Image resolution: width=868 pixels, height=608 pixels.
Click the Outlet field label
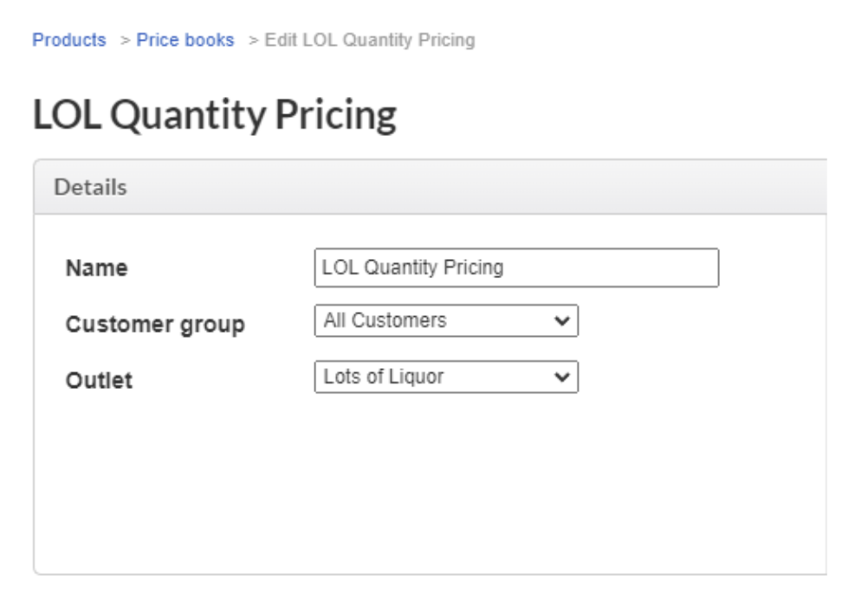click(x=99, y=380)
